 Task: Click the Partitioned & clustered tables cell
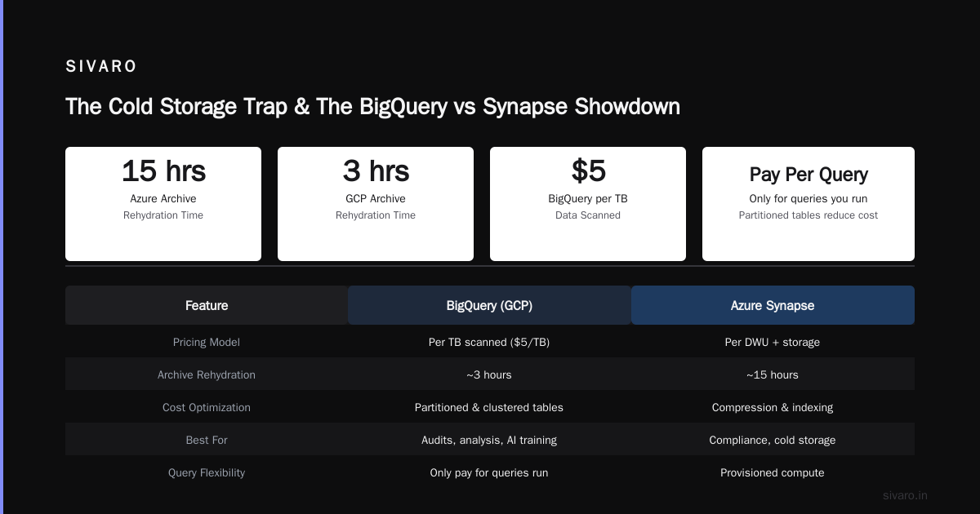click(x=489, y=407)
